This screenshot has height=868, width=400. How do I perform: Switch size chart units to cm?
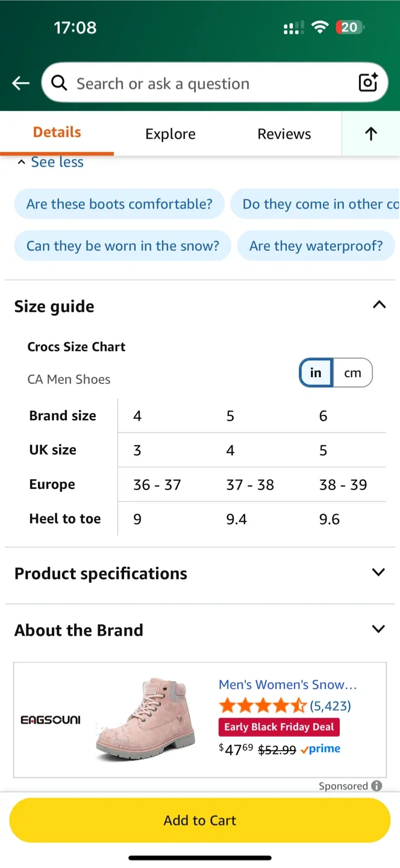point(352,373)
